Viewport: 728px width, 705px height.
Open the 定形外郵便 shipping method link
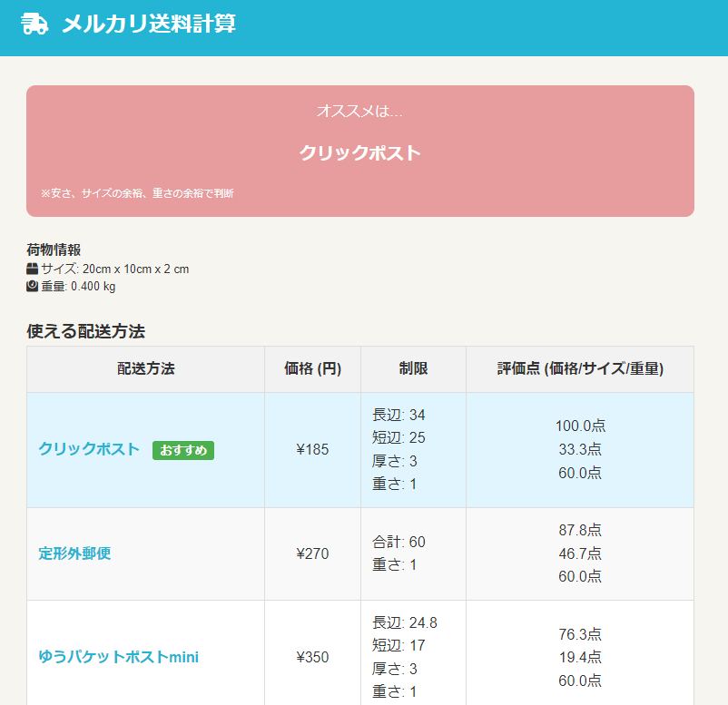tap(74, 553)
